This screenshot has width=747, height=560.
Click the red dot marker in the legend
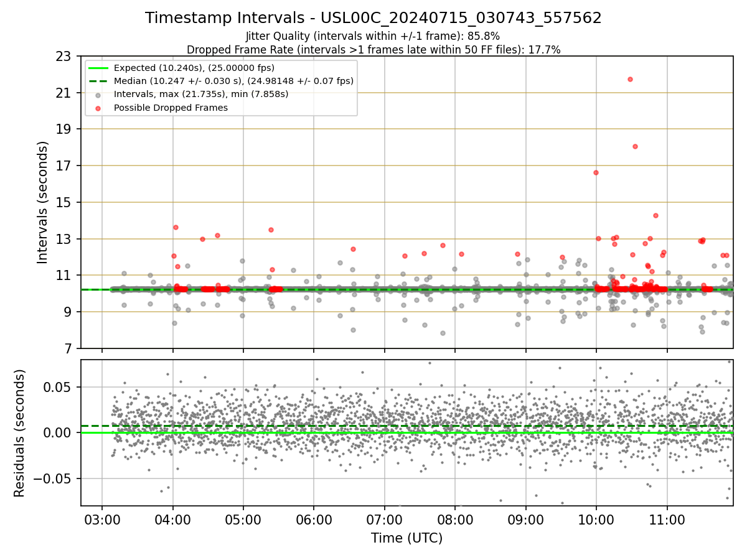pos(98,108)
